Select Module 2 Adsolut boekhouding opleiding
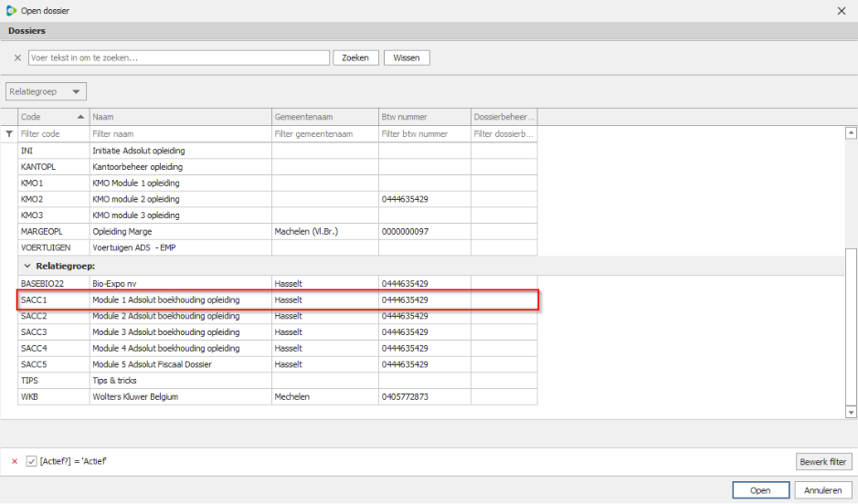 point(165,316)
